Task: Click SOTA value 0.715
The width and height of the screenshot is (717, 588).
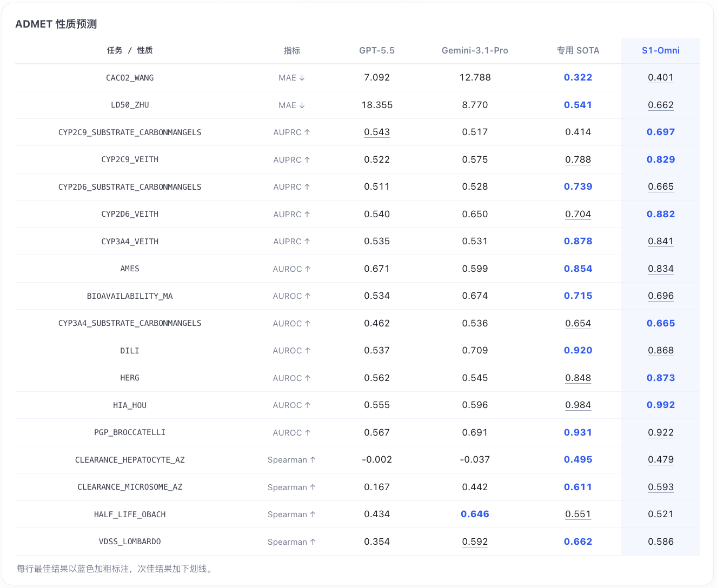Action: pos(578,296)
